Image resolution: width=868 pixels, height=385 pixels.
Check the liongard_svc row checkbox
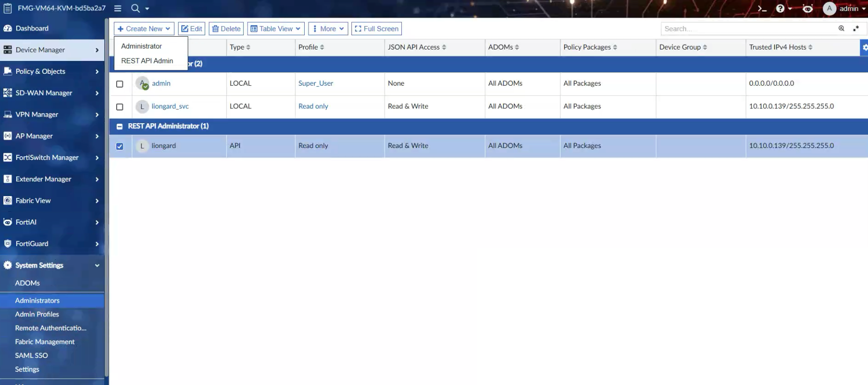(x=120, y=107)
